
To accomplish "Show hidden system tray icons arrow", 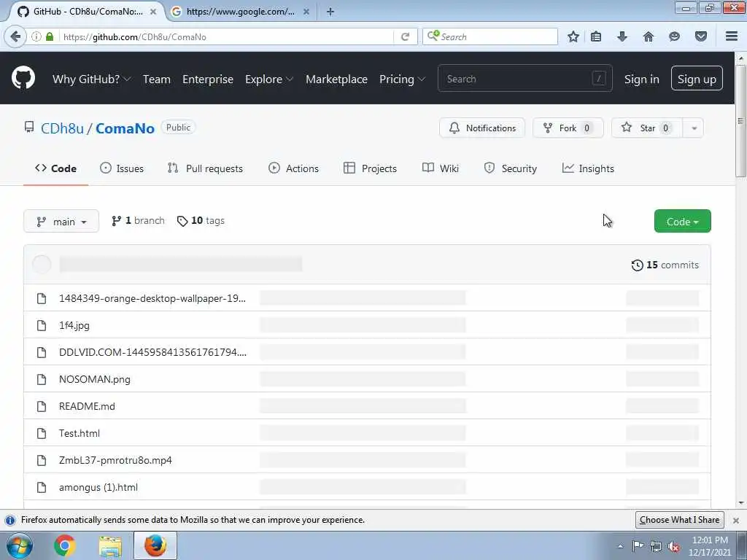I will [x=620, y=547].
